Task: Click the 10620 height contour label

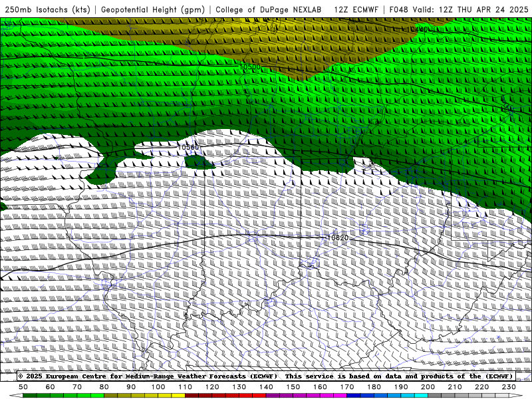Action: (x=338, y=238)
